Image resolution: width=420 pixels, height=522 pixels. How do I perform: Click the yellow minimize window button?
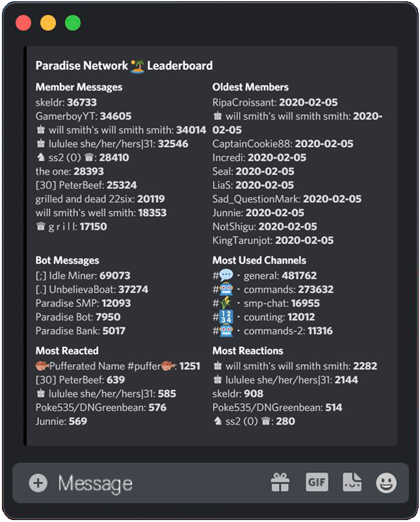[x=48, y=23]
